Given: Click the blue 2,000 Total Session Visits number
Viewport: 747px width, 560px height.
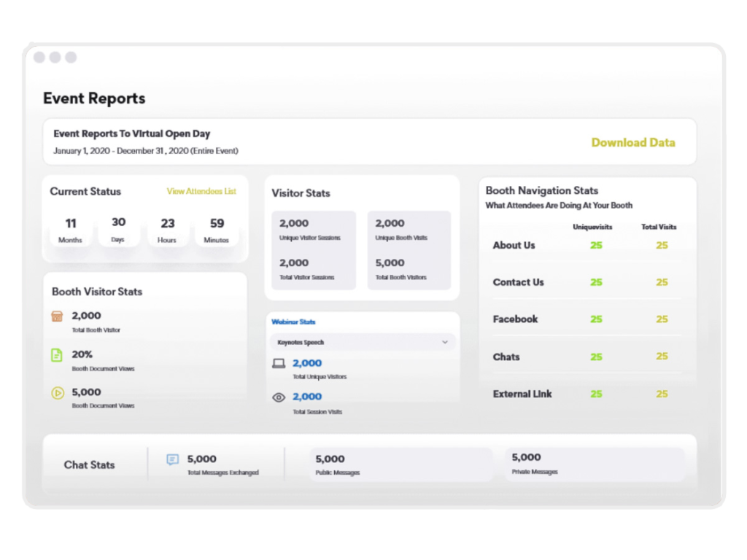Looking at the screenshot, I should click(307, 397).
